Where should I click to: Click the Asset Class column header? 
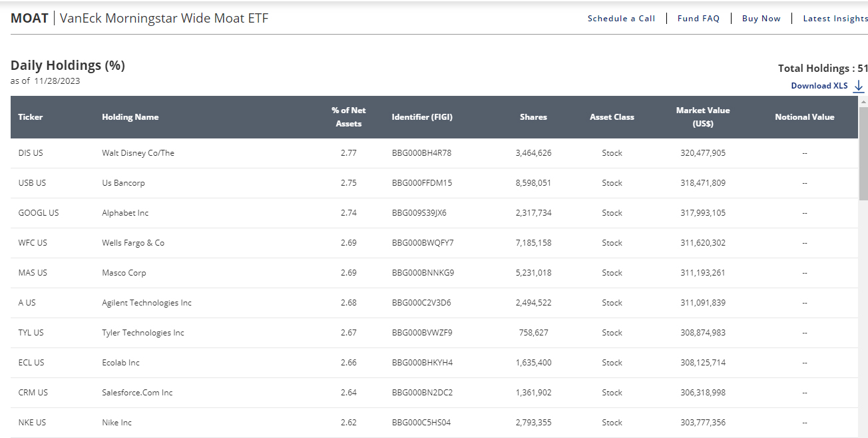612,117
